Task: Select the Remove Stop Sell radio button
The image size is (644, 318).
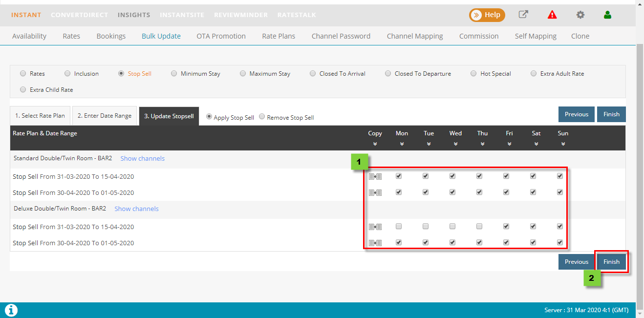Action: pos(262,117)
